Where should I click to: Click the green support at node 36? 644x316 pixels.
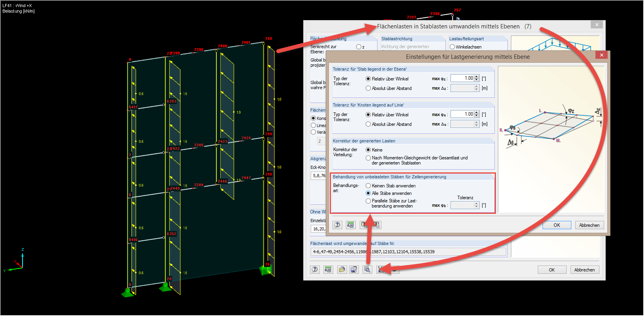265,271
